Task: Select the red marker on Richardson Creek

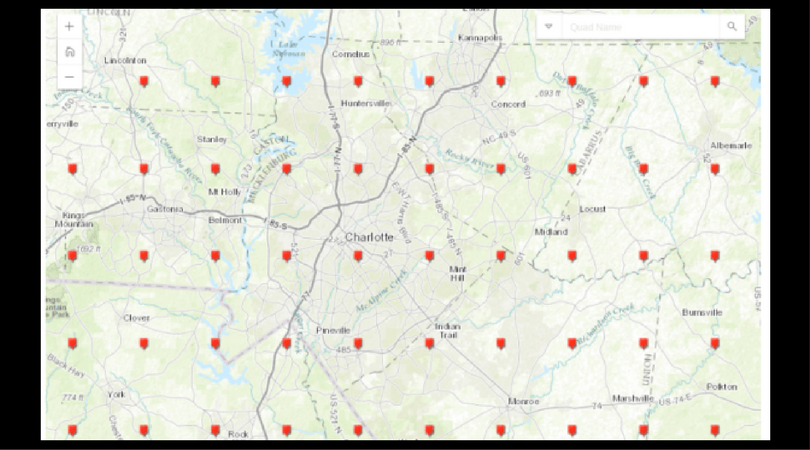Action: (572, 344)
